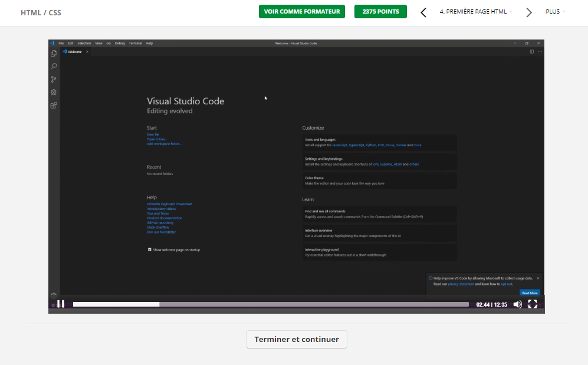This screenshot has height=365, width=588.
Task: Open the Search icon in VS Code sidebar
Action: (54, 66)
